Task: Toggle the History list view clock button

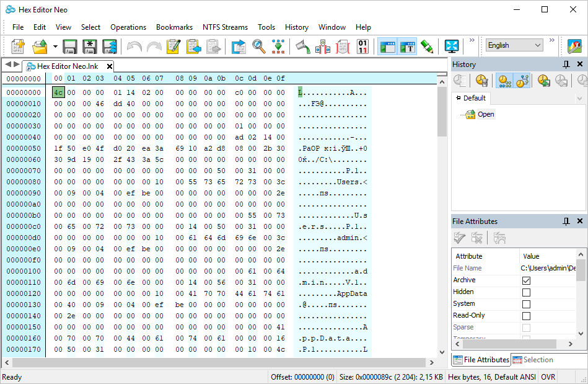Action: (x=504, y=81)
